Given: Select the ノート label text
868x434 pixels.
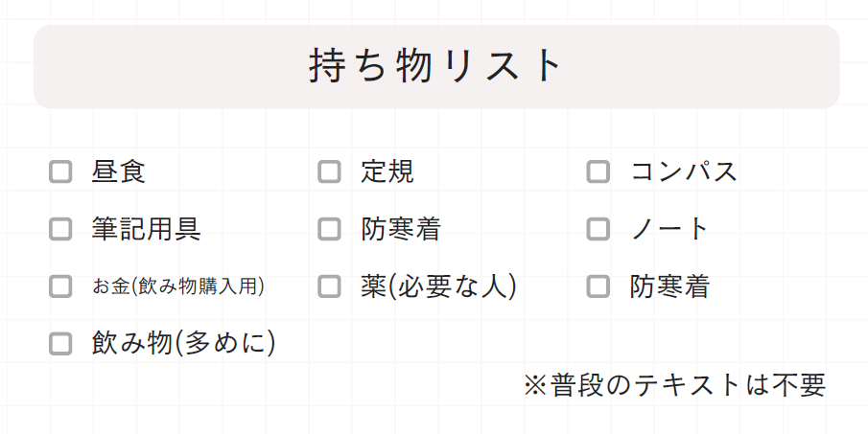Looking at the screenshot, I should 669,229.
